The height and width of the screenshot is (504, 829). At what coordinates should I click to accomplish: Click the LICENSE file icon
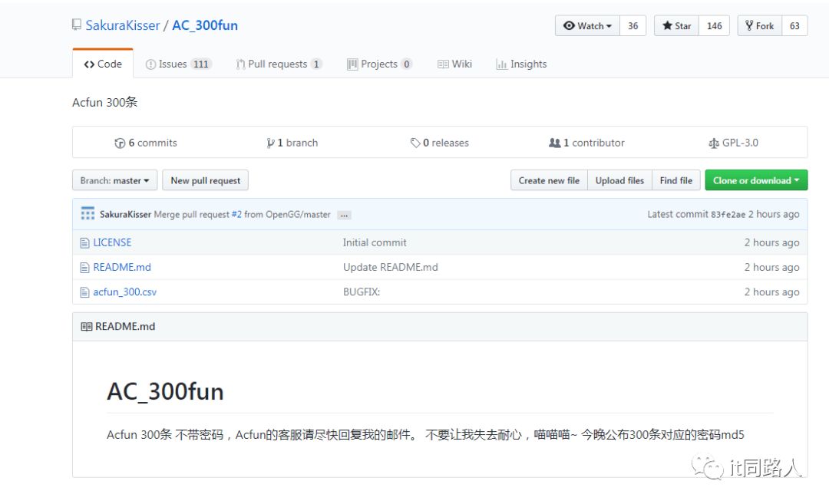pos(84,243)
